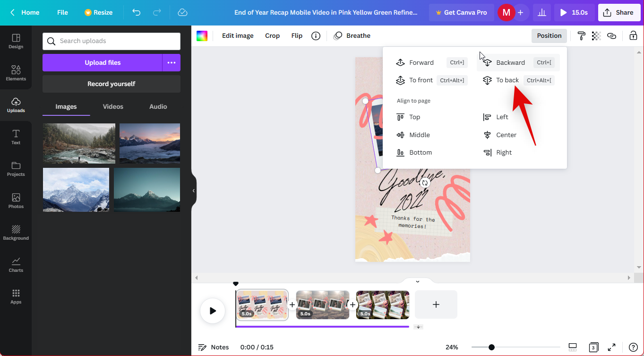The image size is (644, 356).
Task: Click the Redo arrow
Action: click(x=157, y=12)
